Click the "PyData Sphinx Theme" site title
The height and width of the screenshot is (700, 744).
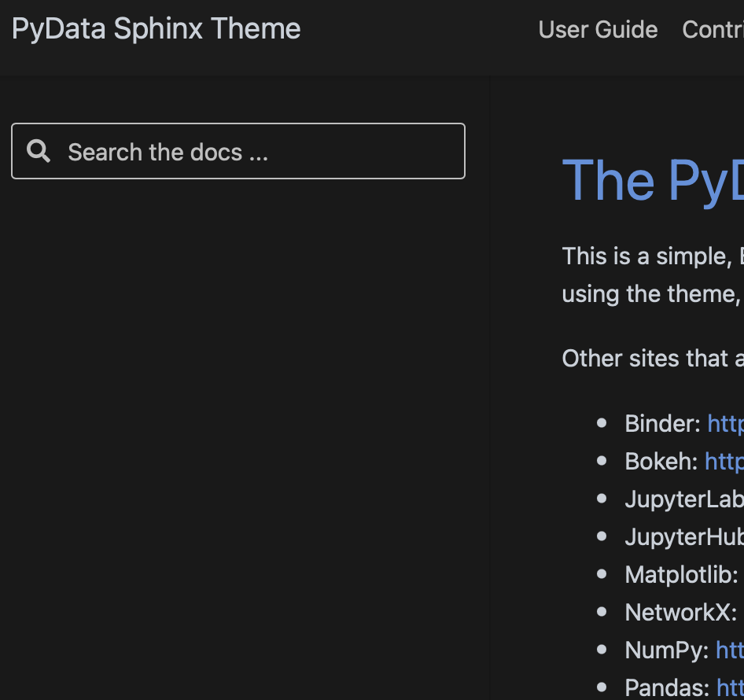pyautogui.click(x=156, y=28)
